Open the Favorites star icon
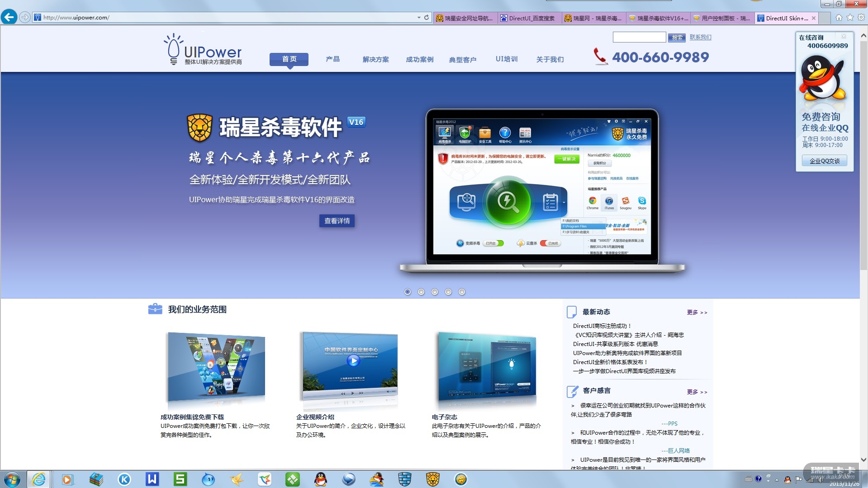868x488 pixels. pyautogui.click(x=850, y=18)
